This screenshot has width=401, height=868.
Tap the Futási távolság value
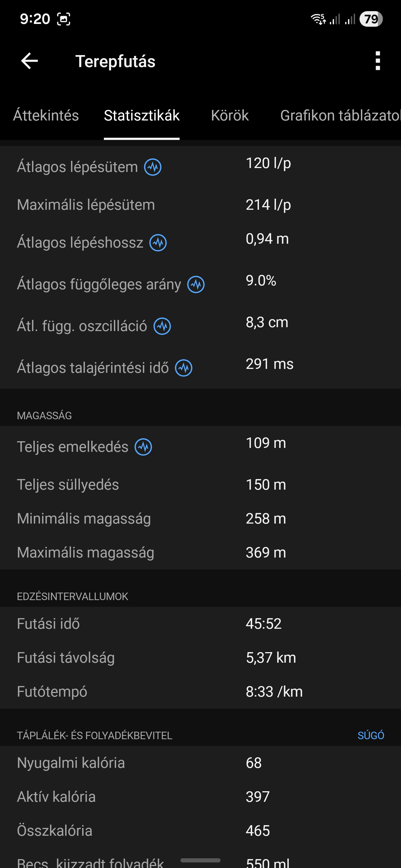[x=271, y=658]
